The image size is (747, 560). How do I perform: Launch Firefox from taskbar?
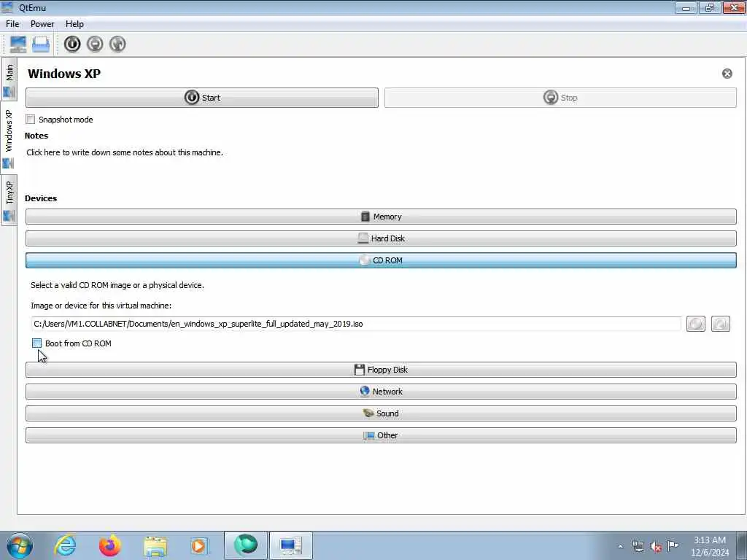[110, 545]
